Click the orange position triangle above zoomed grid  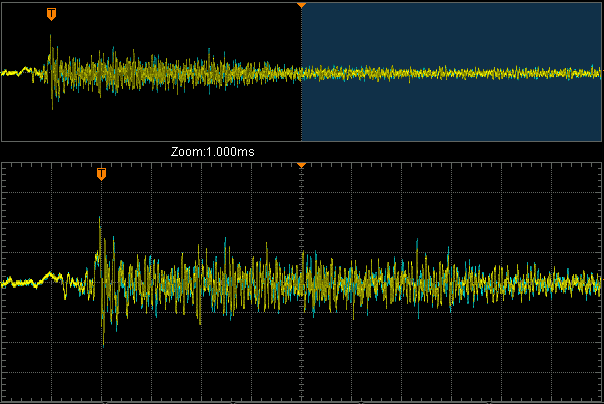[x=301, y=165]
